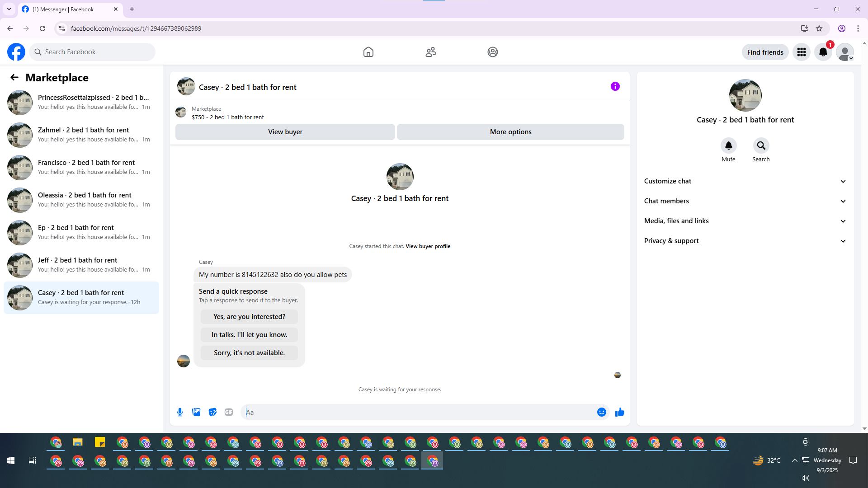Image resolution: width=868 pixels, height=488 pixels.
Task: Open weather widget showing 32°C
Action: (x=767, y=460)
